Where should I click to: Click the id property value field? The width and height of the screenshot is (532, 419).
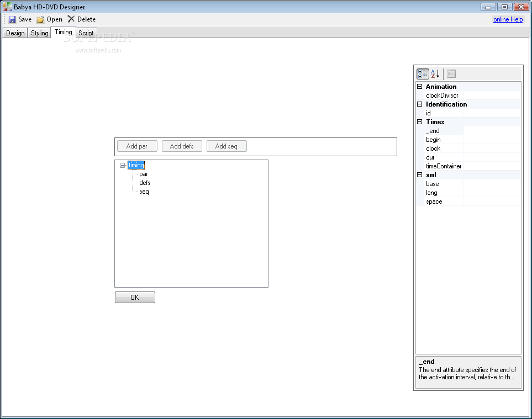tap(492, 113)
